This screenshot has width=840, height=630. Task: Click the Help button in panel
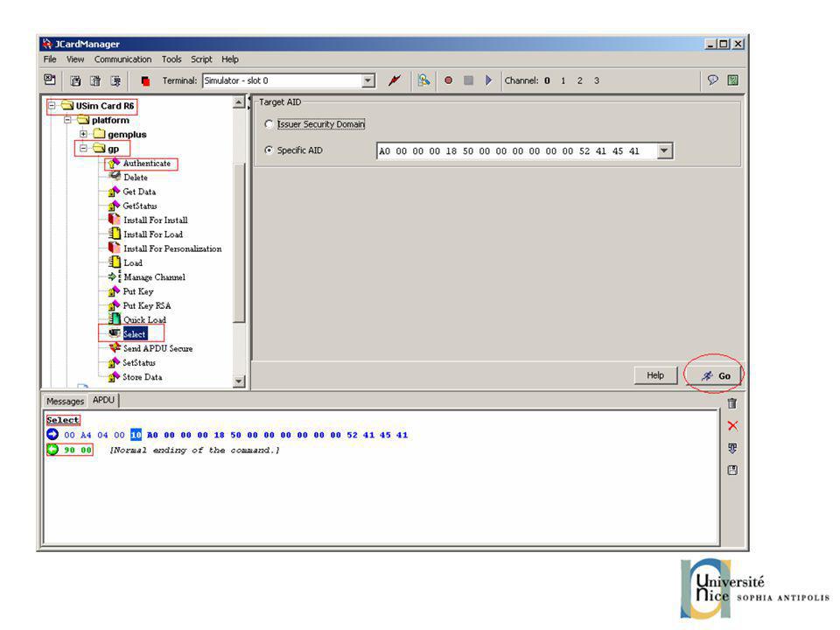tap(655, 375)
